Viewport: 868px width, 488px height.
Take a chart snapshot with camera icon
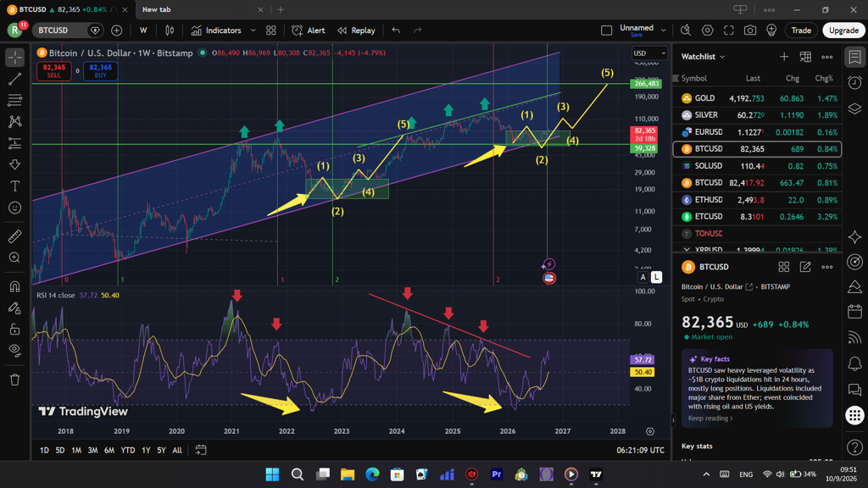[750, 30]
